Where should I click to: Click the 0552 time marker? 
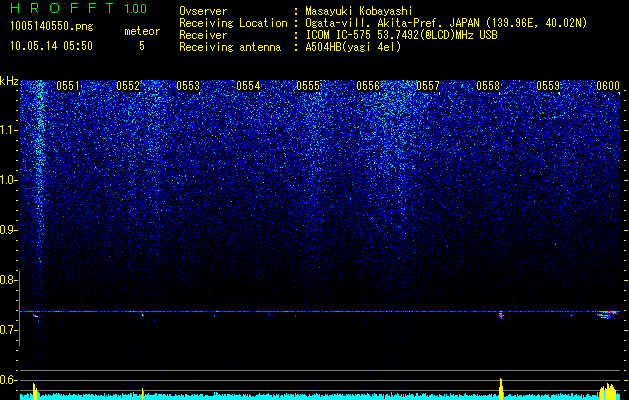pos(128,86)
